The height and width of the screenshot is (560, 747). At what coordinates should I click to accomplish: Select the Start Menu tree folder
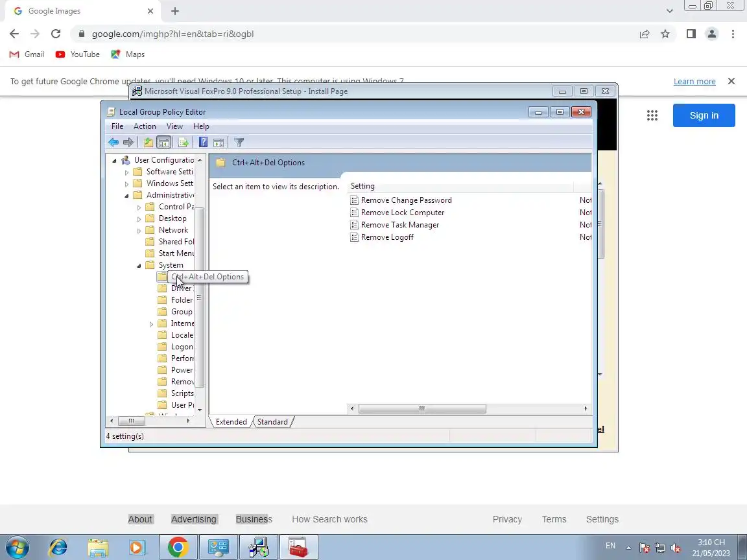pyautogui.click(x=170, y=253)
